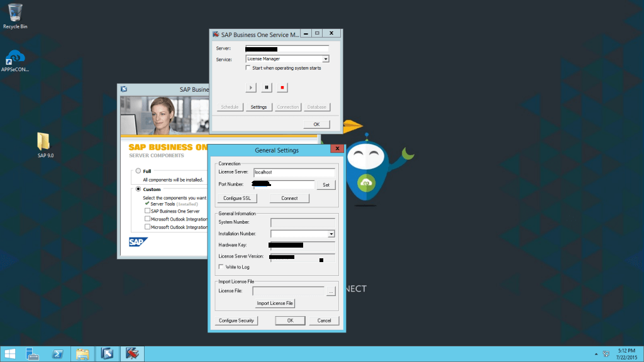Check the Write to Log option
The height and width of the screenshot is (362, 644).
pos(221,266)
